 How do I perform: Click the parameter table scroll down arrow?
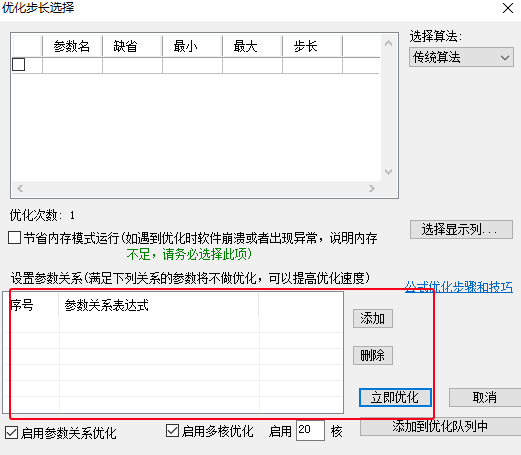(388, 172)
